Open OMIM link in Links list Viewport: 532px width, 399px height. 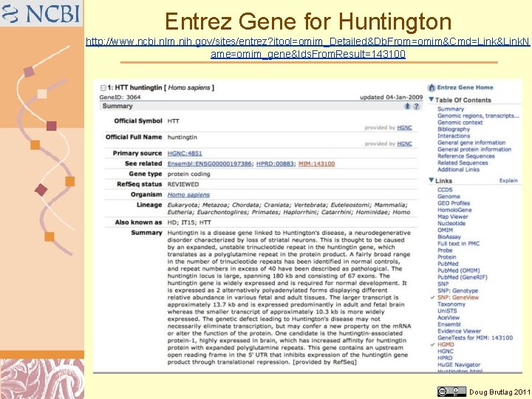click(x=445, y=230)
